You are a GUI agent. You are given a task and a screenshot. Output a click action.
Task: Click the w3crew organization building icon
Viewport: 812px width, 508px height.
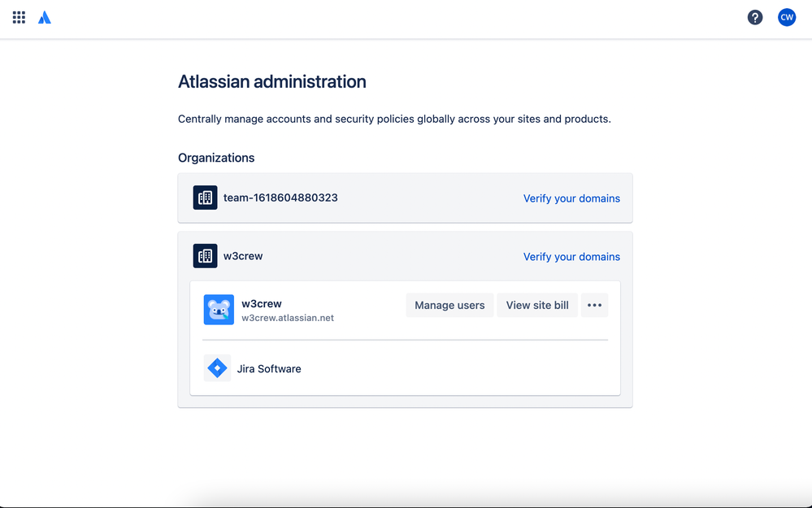205,256
